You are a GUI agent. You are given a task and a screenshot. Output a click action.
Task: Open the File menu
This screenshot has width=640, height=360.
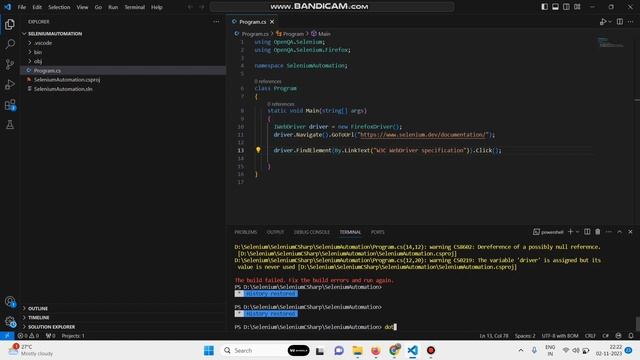[22, 7]
